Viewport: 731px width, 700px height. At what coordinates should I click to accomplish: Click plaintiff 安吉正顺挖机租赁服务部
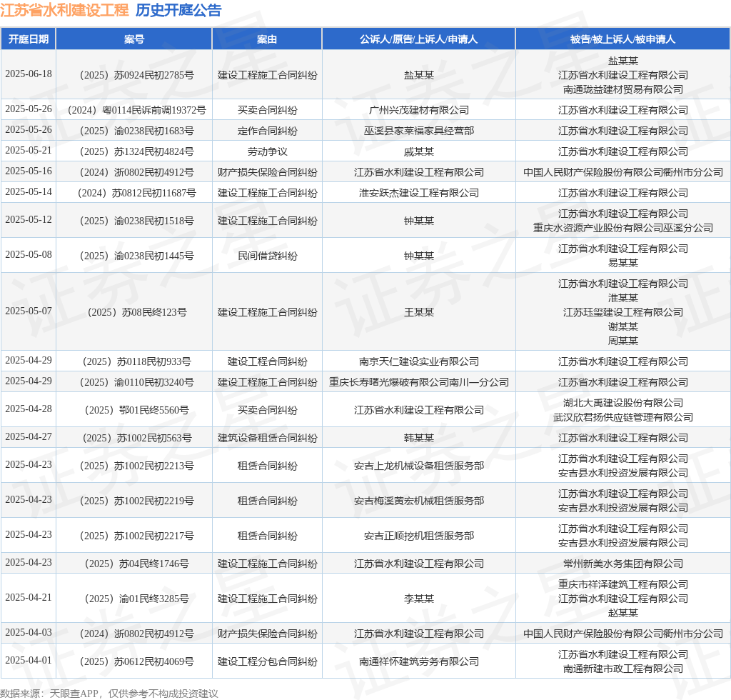[418, 536]
